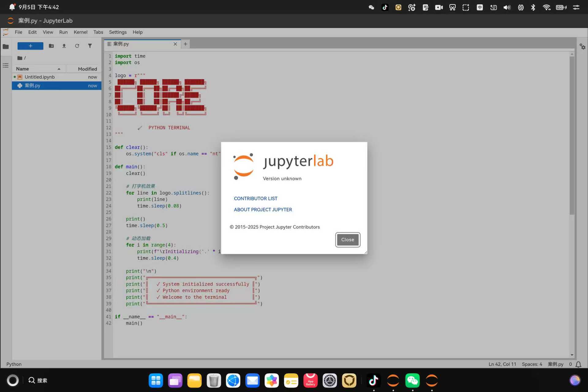Viewport: 588px width, 392px height.
Task: Create a new folder in file browser
Action: 51,46
